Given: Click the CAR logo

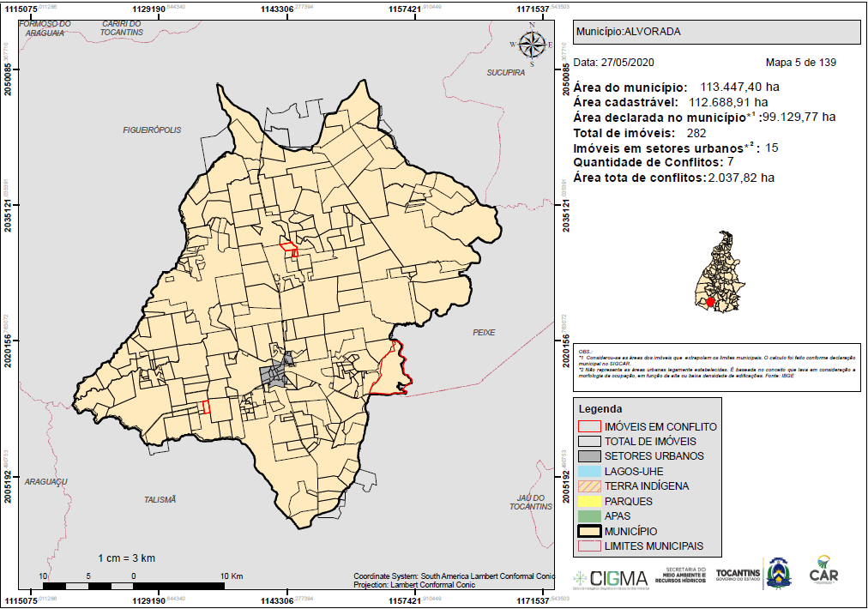Looking at the screenshot, I should point(823,572).
